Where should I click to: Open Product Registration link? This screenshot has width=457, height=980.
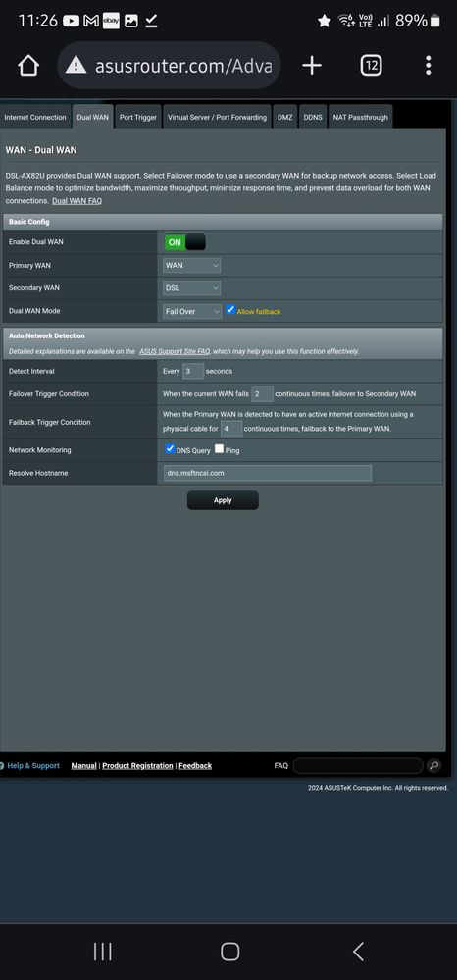click(x=137, y=765)
